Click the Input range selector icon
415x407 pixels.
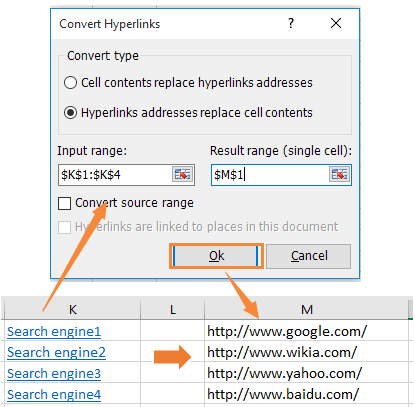pyautogui.click(x=182, y=174)
